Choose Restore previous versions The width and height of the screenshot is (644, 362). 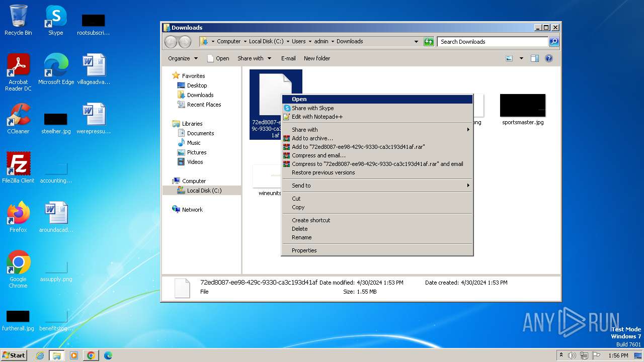click(x=377, y=172)
